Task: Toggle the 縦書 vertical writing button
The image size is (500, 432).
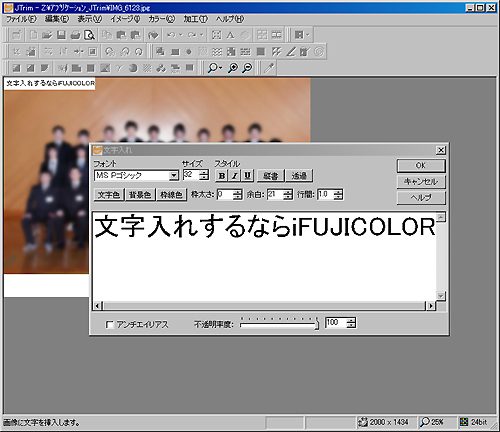Action: (271, 176)
